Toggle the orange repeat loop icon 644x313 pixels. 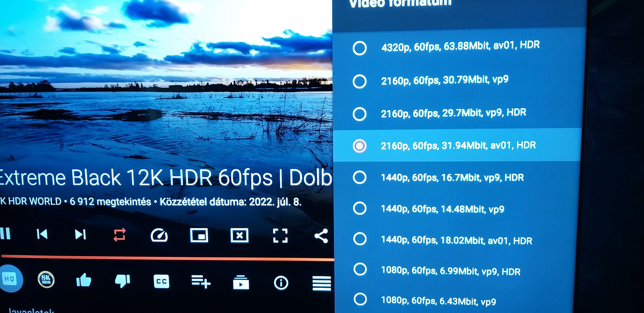coord(119,235)
